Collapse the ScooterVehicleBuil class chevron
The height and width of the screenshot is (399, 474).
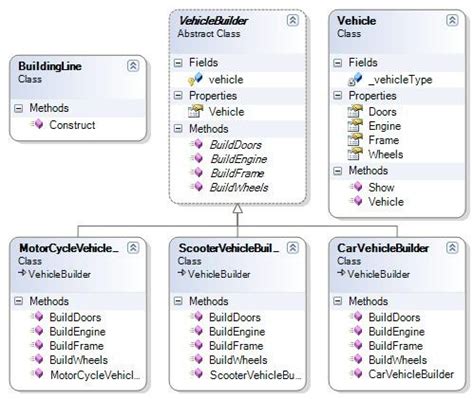click(x=292, y=248)
